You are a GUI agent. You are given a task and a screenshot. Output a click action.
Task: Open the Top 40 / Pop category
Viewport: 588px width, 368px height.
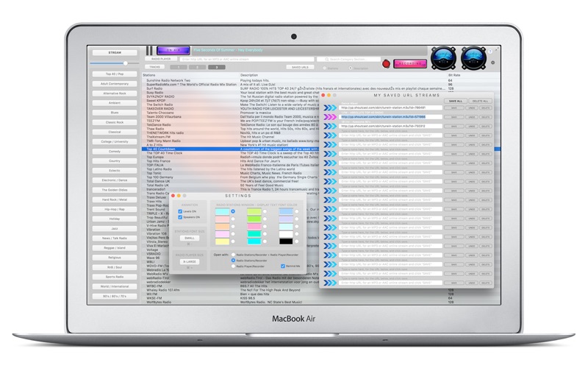click(x=115, y=74)
